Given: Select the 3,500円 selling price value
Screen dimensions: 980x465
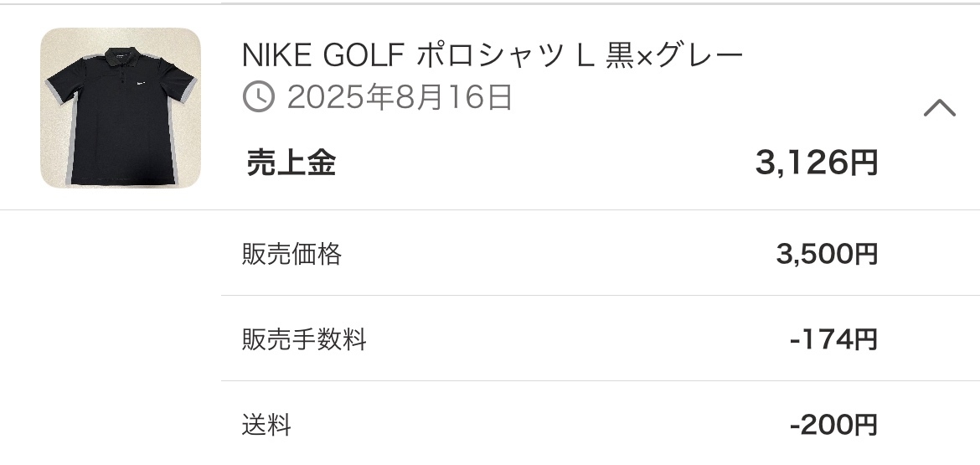Looking at the screenshot, I should 827,253.
